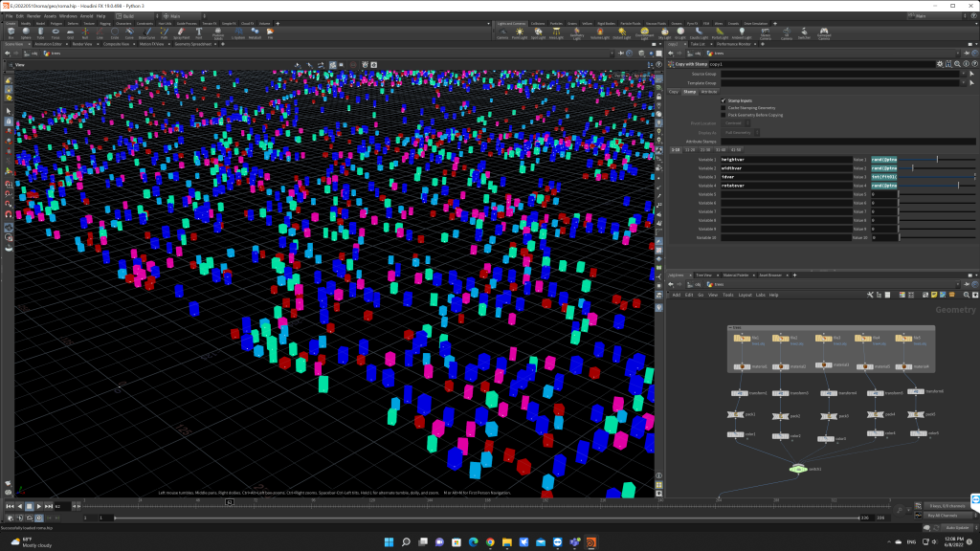Disable the Stamp Inputs checkbox
Viewport: 980px width, 551px height.
tap(724, 100)
